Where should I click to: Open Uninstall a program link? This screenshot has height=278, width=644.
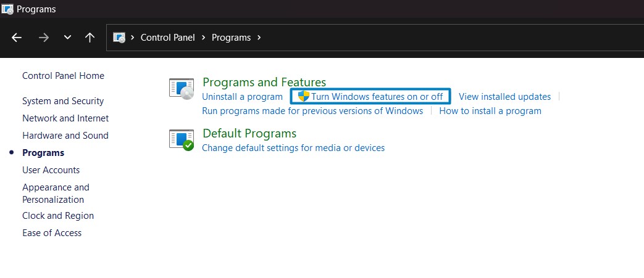[x=242, y=97]
